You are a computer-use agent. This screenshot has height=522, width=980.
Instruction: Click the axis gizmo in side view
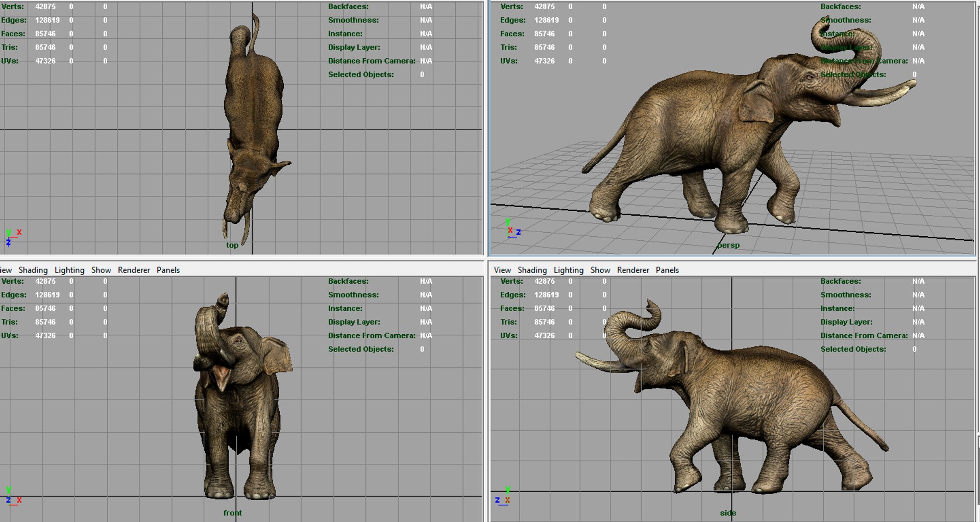502,496
